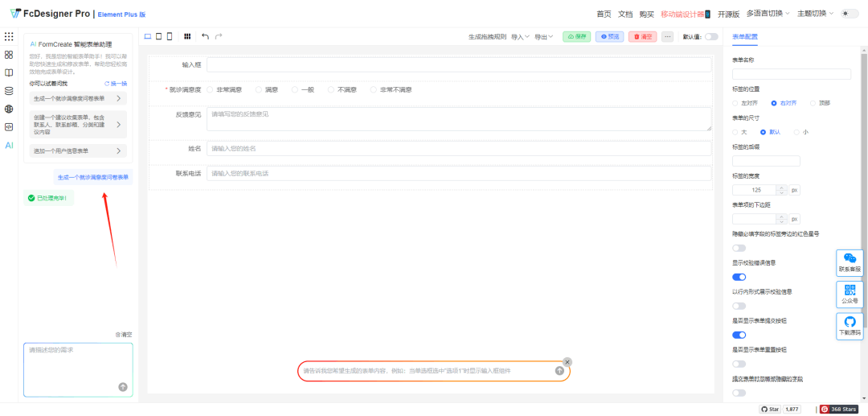Viewport: 868px width, 416px height.
Task: Click the three-column grid icon in toolbar
Action: coord(187,36)
